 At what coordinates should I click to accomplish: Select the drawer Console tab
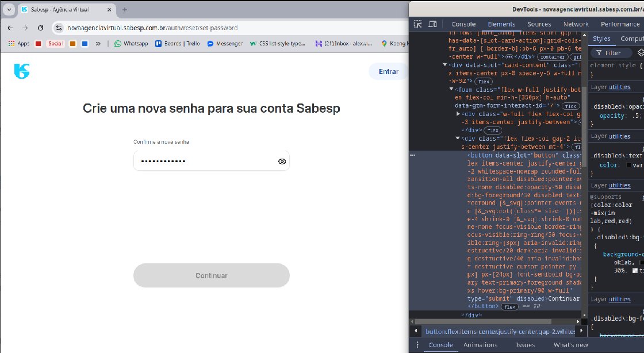(440, 345)
